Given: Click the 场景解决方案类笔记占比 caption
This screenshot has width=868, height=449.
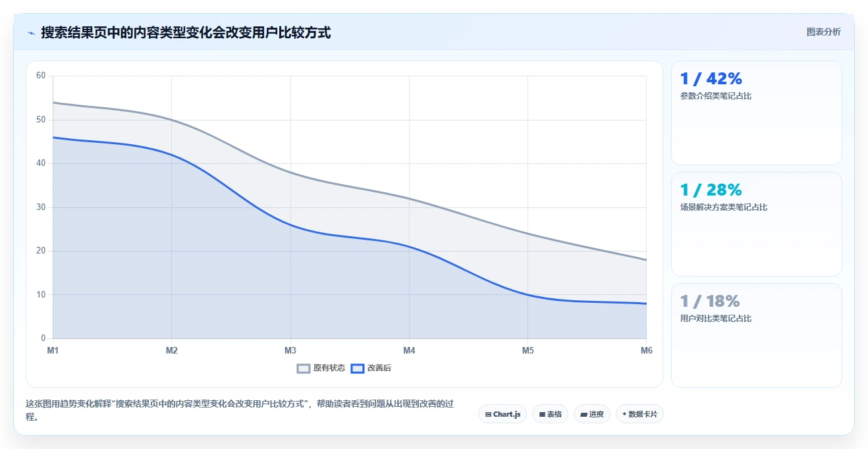Looking at the screenshot, I should (724, 207).
